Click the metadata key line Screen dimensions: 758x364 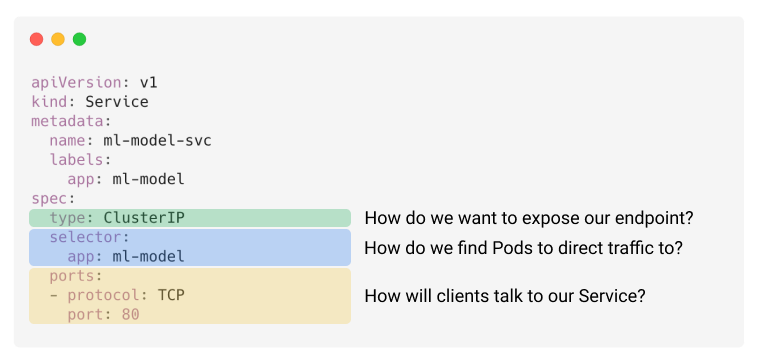72,121
